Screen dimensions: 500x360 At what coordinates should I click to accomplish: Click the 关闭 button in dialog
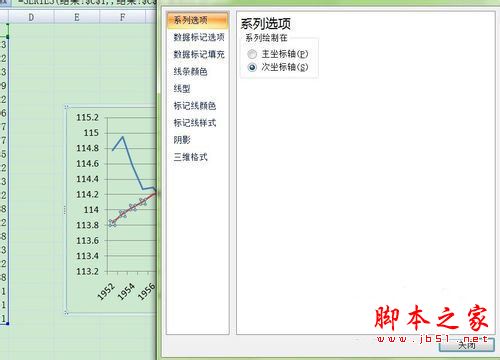pyautogui.click(x=466, y=345)
